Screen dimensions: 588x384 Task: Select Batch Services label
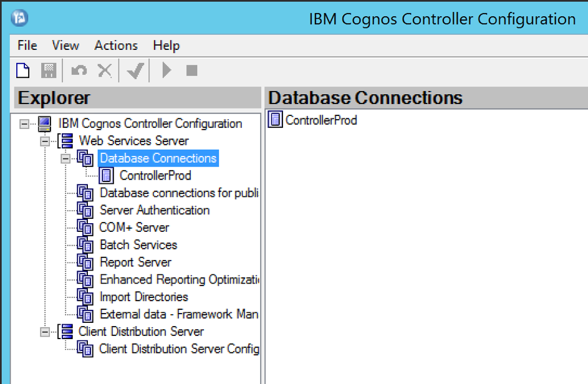click(x=138, y=244)
